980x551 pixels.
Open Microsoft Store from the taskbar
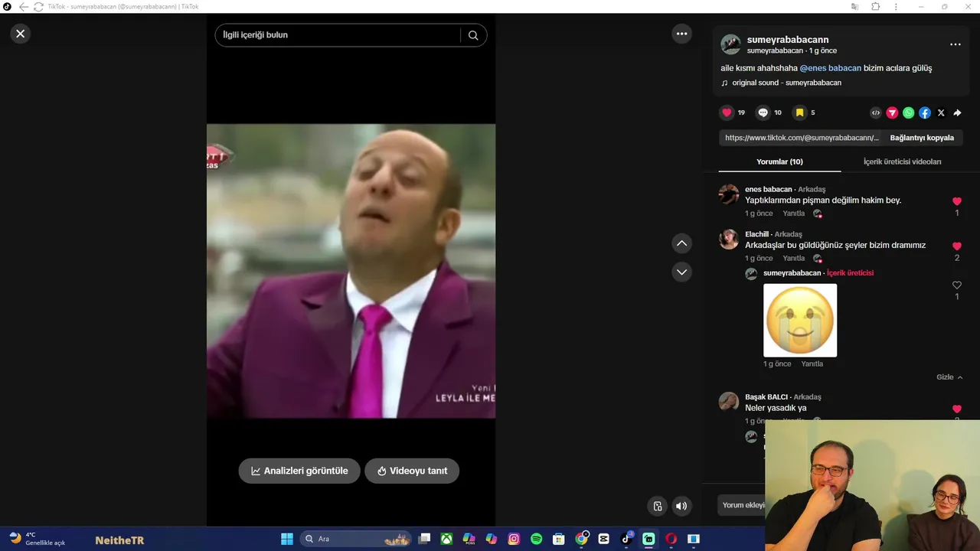[x=559, y=539]
